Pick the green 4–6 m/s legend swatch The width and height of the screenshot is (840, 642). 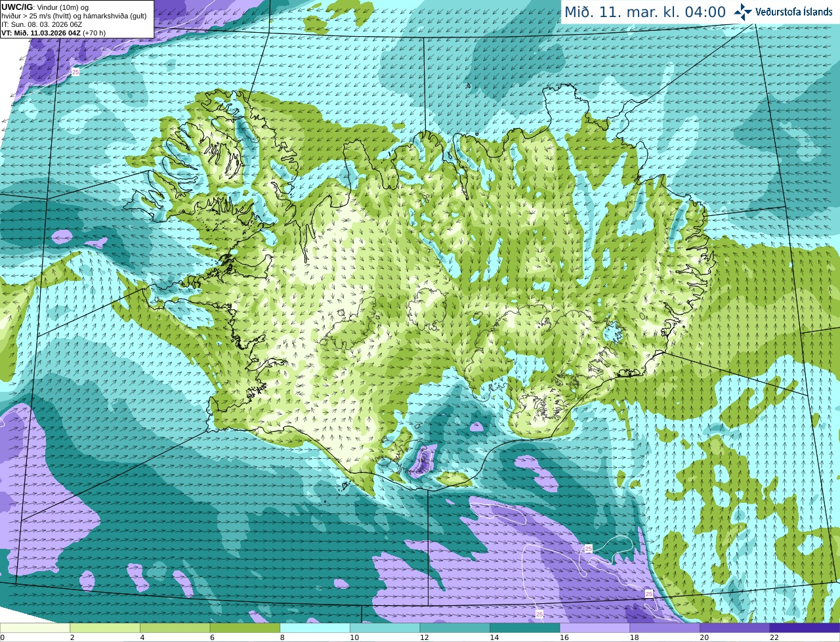pyautogui.click(x=175, y=628)
